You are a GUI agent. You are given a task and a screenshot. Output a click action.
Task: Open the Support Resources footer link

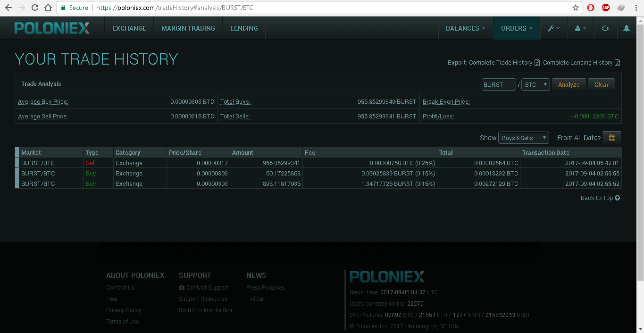click(203, 299)
